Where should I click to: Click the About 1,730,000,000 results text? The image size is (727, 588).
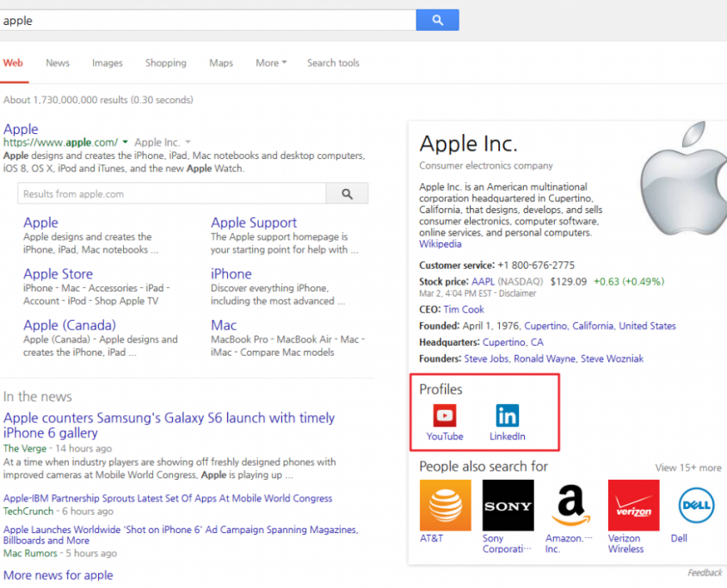[98, 100]
